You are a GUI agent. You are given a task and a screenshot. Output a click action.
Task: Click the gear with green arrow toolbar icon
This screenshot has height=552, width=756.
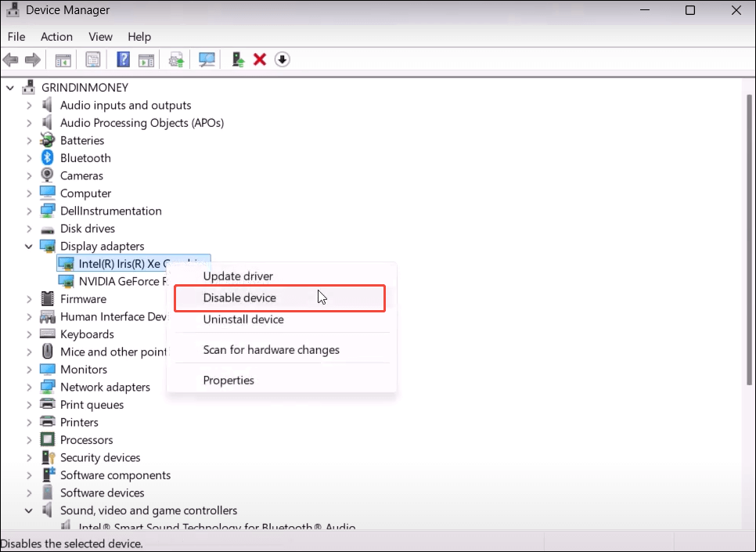(x=176, y=60)
